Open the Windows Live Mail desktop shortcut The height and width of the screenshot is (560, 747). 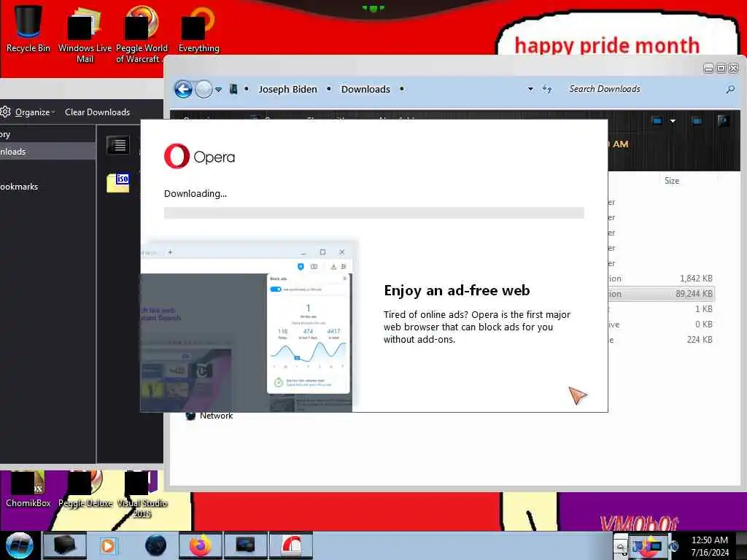point(85,34)
